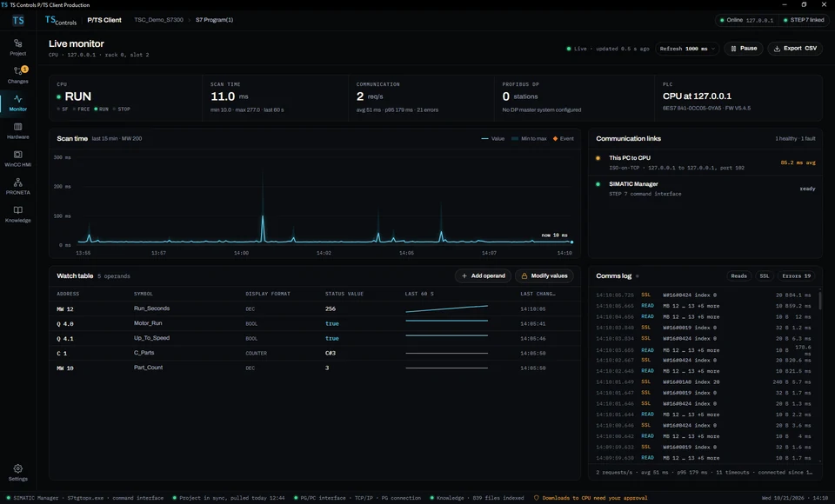The image size is (835, 504).
Task: Toggle the Reads filter in Comms log
Action: tap(738, 275)
